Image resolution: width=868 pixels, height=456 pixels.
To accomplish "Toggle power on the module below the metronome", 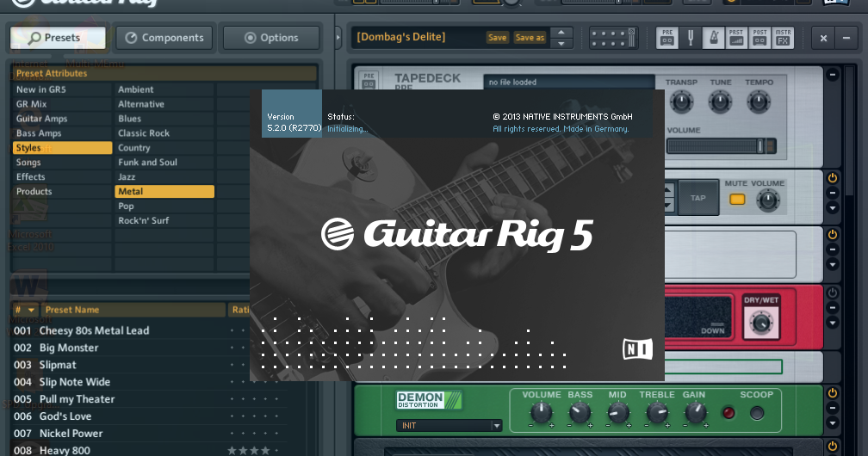I will tap(832, 235).
